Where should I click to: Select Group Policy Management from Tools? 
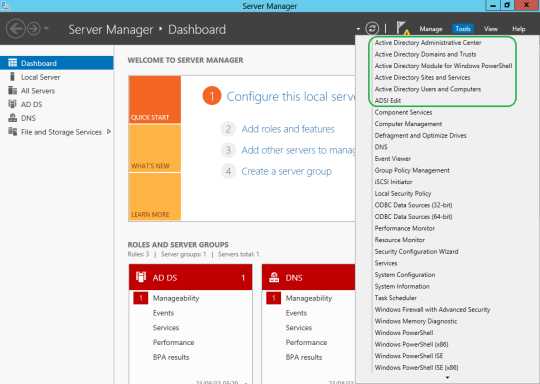point(412,170)
